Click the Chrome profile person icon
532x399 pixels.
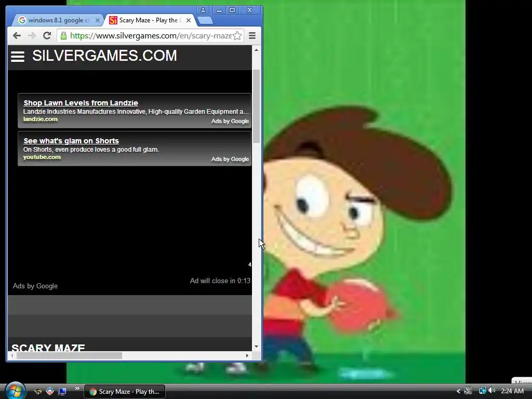point(203,10)
